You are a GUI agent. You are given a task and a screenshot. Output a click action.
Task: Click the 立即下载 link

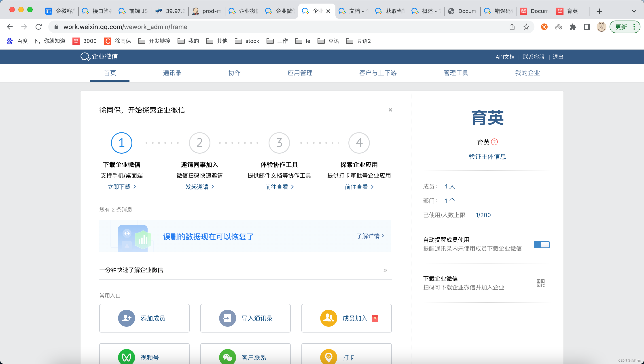[x=121, y=187]
